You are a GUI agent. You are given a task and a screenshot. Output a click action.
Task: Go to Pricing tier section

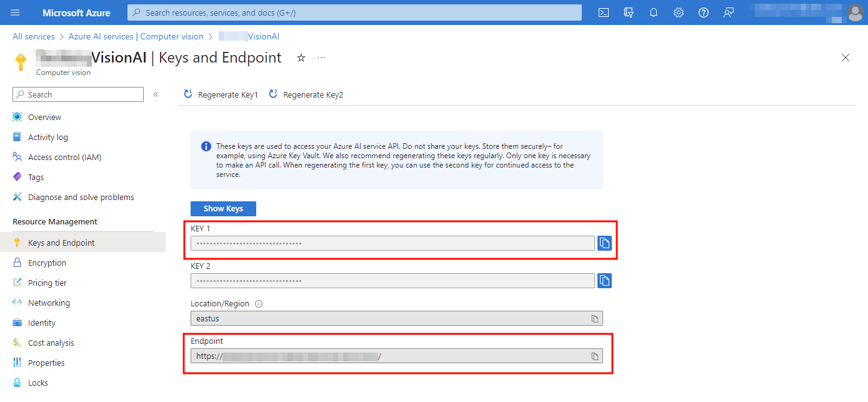(47, 283)
